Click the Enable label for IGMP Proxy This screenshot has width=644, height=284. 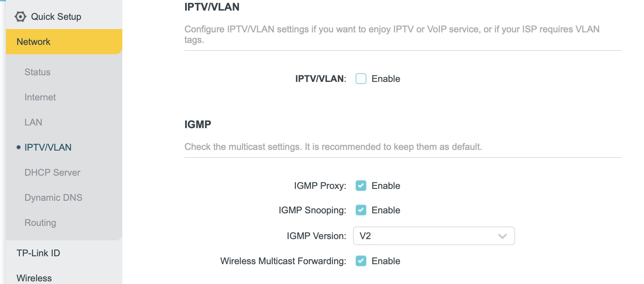[x=386, y=186]
